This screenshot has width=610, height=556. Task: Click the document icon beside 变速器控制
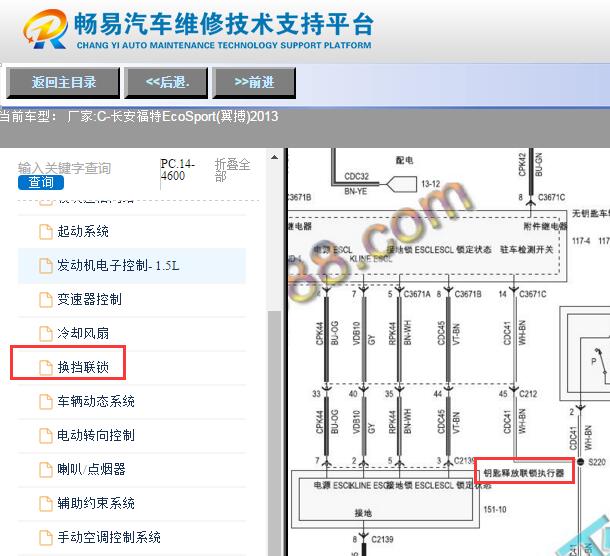click(46, 300)
